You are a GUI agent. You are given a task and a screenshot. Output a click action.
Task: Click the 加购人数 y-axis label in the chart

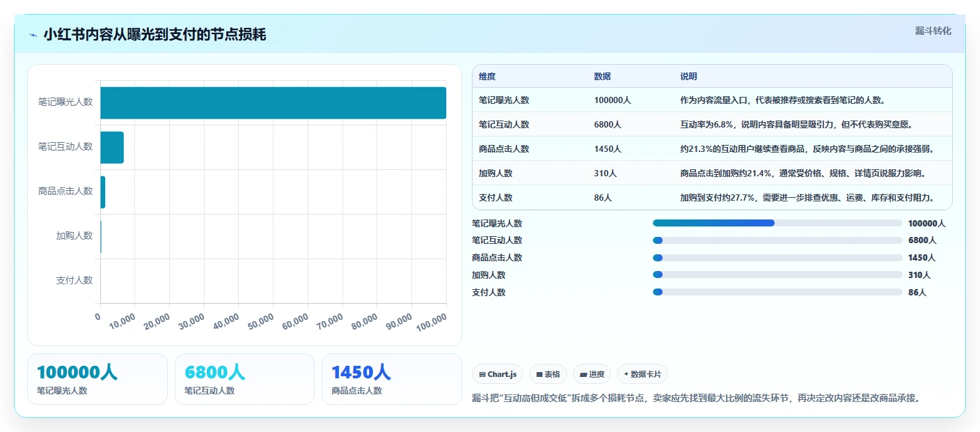pos(74,236)
